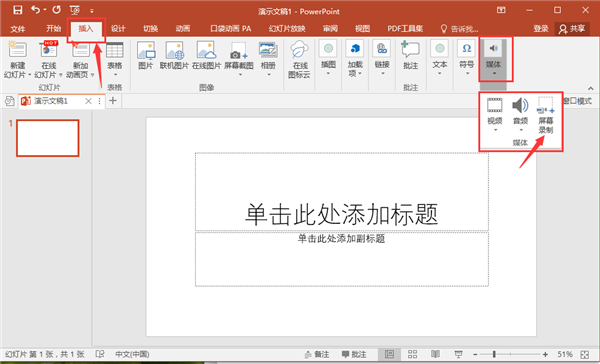The height and width of the screenshot is (364, 600).
Task: Open the symbols (符号) group
Action: click(x=466, y=58)
